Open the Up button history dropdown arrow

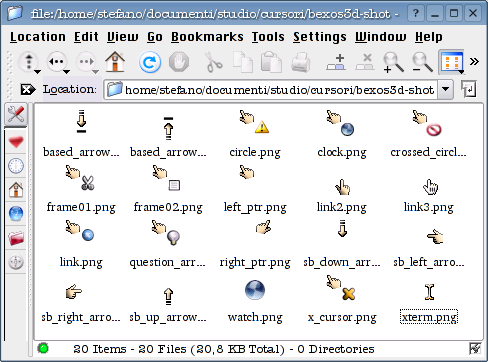[x=38, y=72]
